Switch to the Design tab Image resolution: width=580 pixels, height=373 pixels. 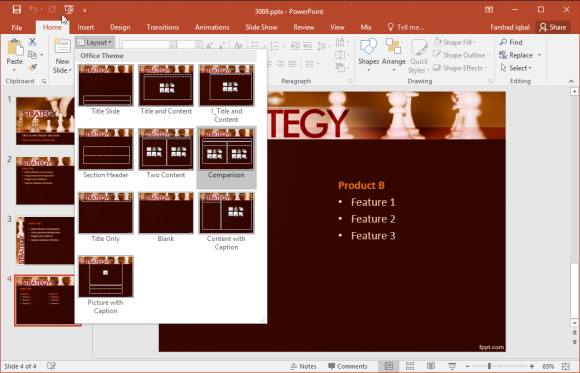pos(120,27)
